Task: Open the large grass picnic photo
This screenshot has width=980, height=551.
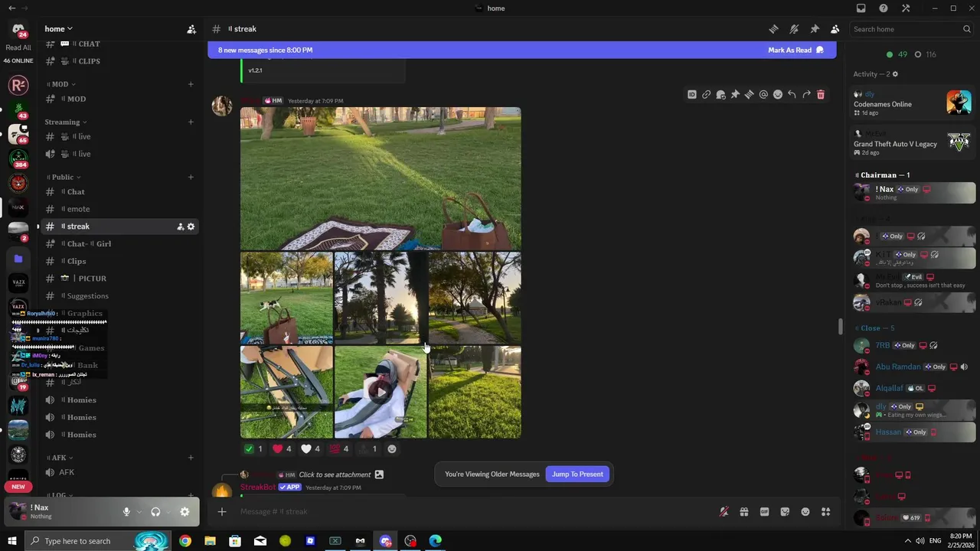Action: click(x=381, y=178)
